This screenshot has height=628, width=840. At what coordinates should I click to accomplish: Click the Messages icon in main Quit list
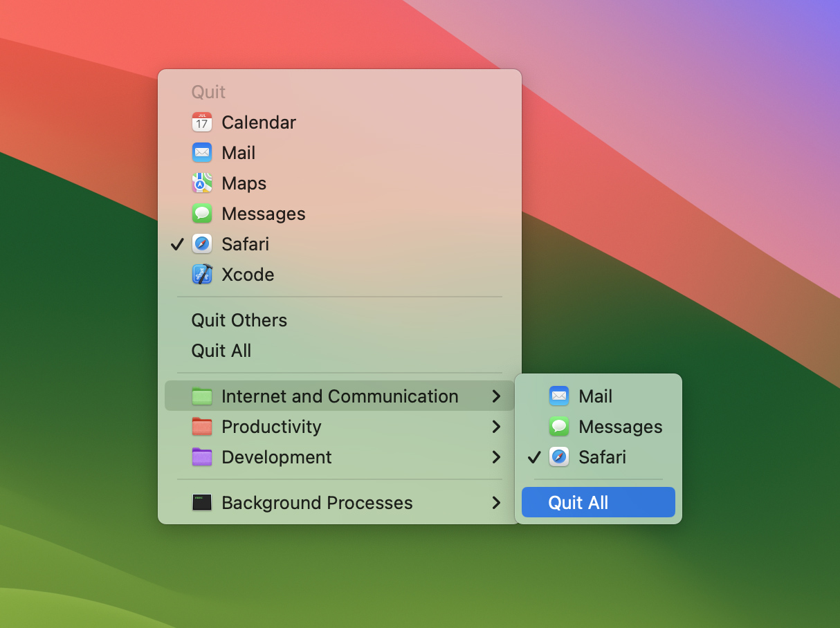coord(202,214)
